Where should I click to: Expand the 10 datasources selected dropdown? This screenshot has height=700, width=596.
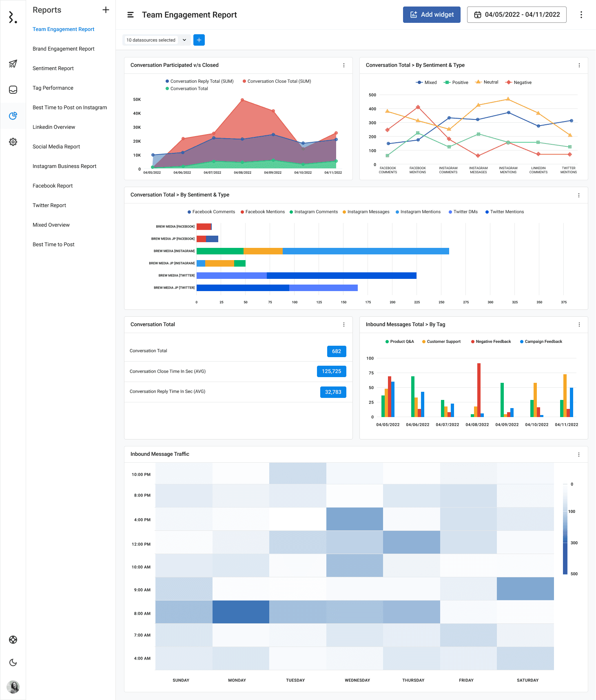click(x=156, y=40)
